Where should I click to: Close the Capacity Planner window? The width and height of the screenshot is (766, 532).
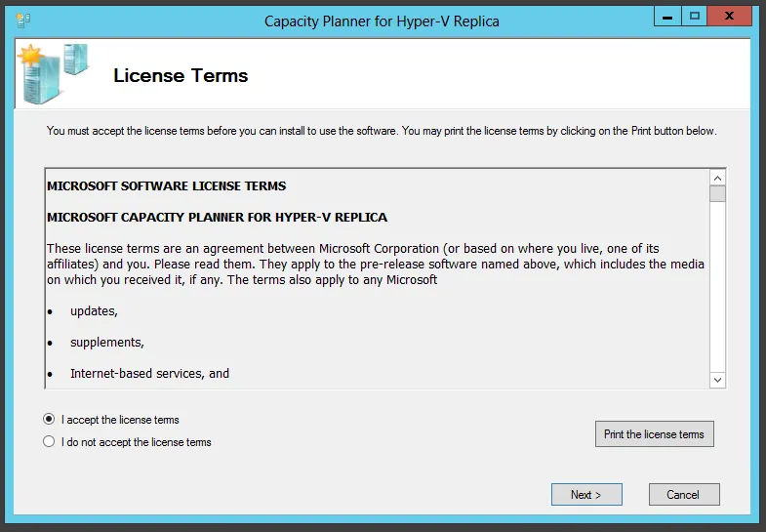click(x=729, y=17)
